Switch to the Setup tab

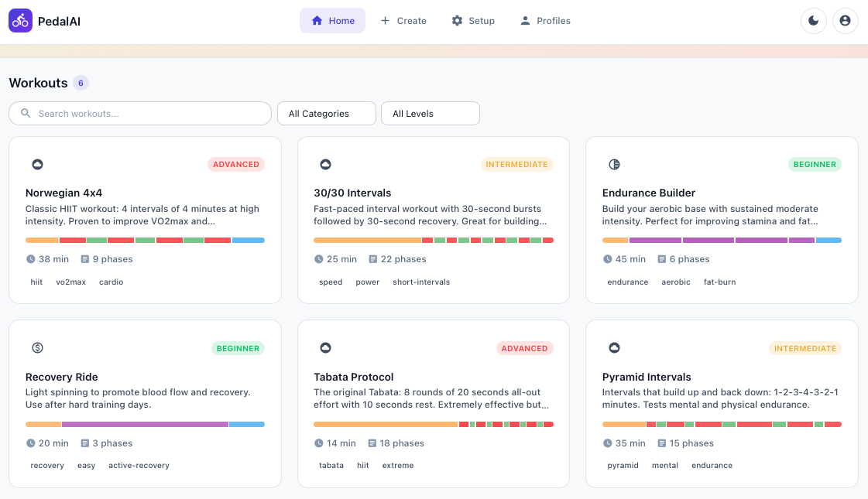[473, 21]
